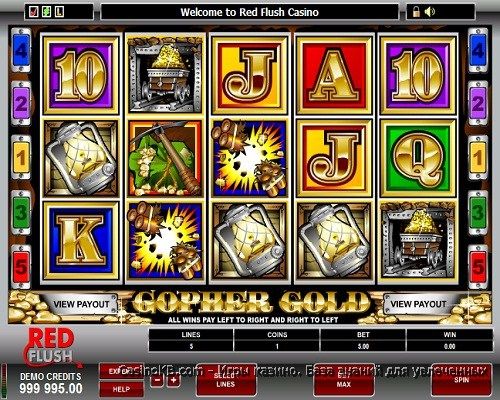500x400 pixels.
Task: Select purple payline 2 marker on the left
Action: tap(21, 104)
